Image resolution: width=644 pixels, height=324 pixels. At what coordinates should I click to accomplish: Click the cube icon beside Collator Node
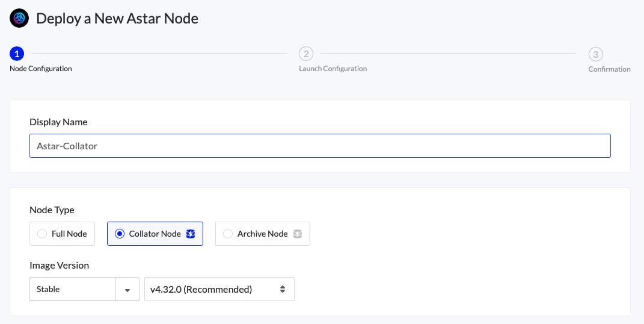191,234
